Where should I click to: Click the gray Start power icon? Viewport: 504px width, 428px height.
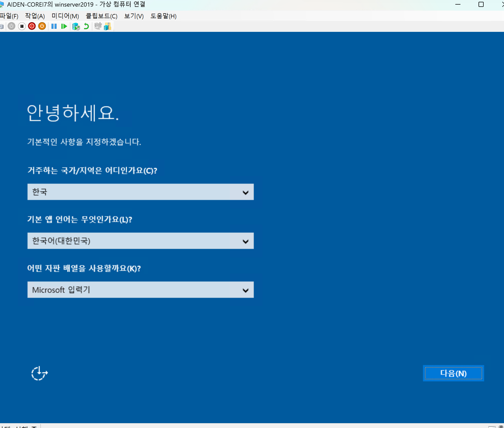tap(11, 26)
